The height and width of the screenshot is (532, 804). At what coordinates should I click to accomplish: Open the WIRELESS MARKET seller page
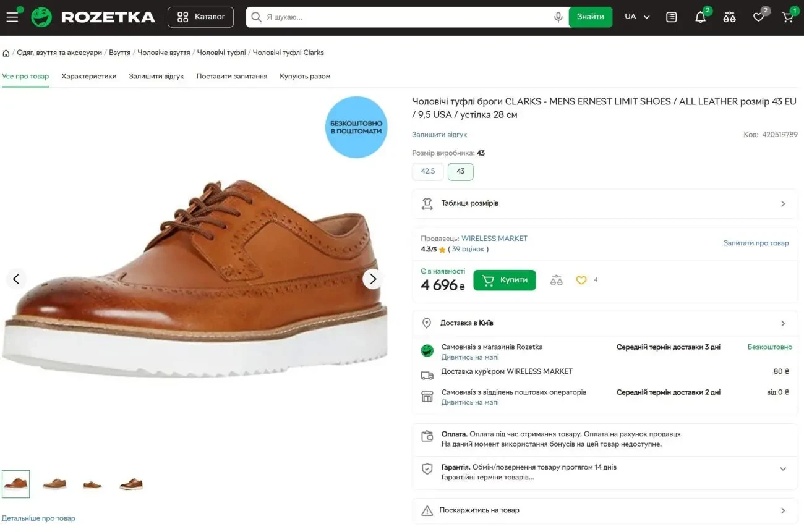point(494,238)
